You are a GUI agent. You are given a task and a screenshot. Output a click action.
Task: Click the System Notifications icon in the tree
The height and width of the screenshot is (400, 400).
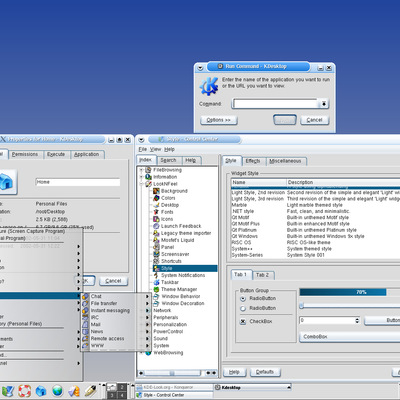click(x=156, y=275)
